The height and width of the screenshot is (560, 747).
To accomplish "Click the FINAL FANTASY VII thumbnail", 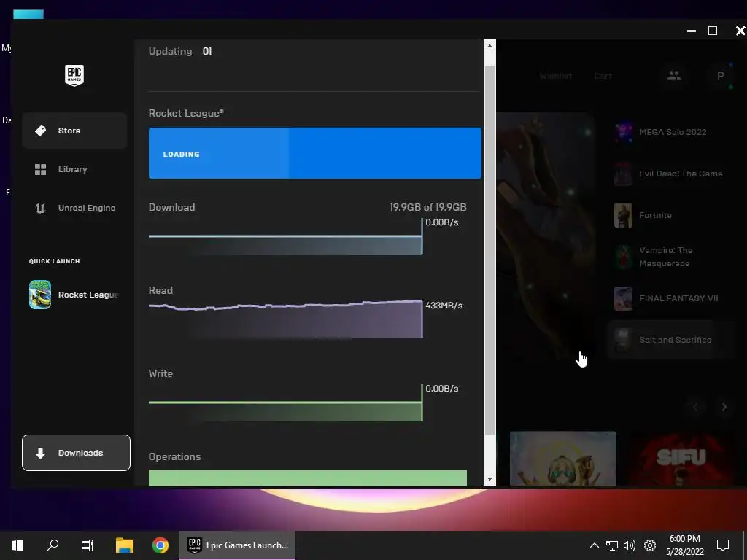I will [623, 298].
